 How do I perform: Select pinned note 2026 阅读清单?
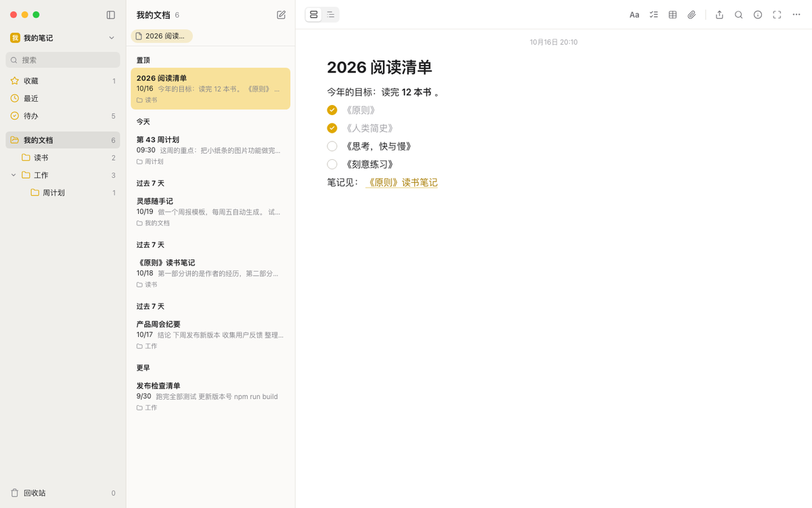[x=210, y=89]
